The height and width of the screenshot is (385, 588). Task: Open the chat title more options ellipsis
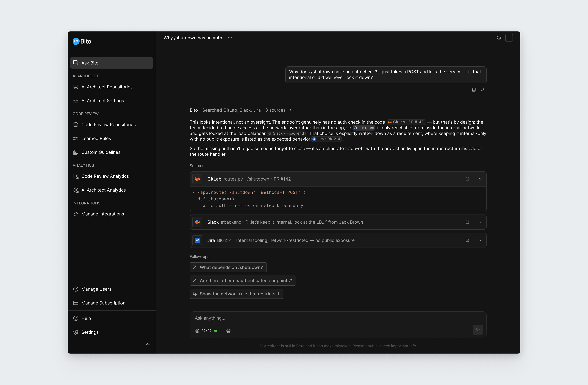230,38
